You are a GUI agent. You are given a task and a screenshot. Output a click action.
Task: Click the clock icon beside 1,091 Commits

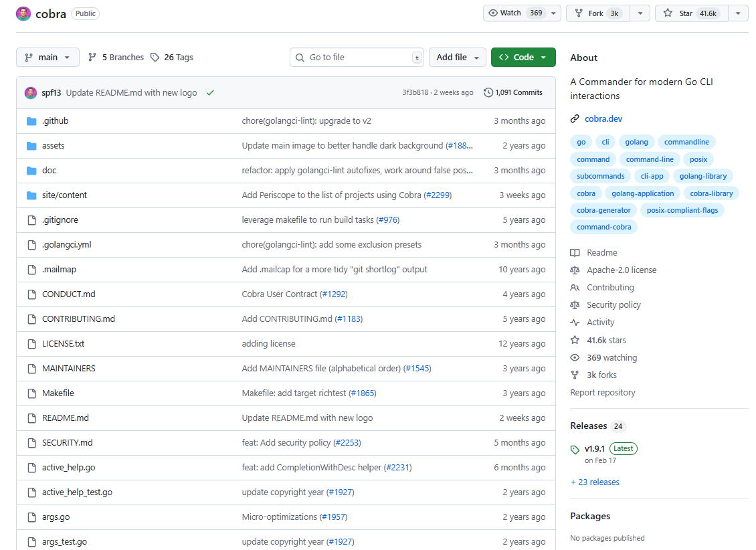(x=488, y=92)
